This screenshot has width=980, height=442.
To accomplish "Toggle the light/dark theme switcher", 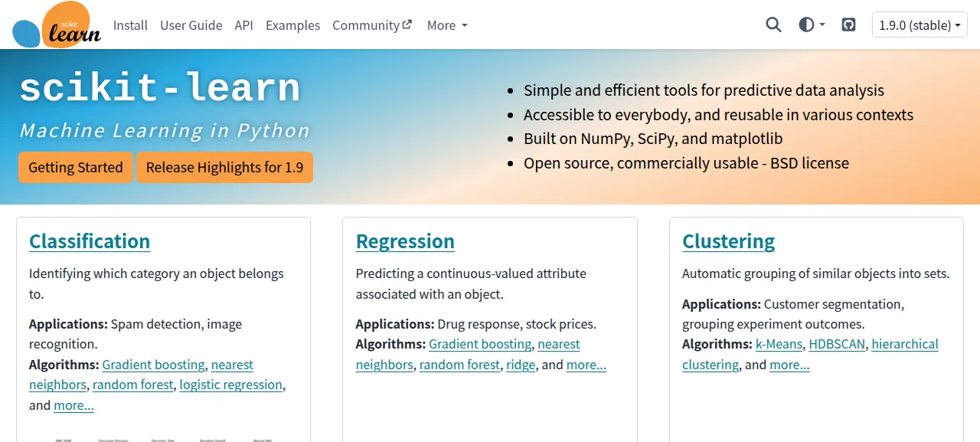I will [812, 25].
